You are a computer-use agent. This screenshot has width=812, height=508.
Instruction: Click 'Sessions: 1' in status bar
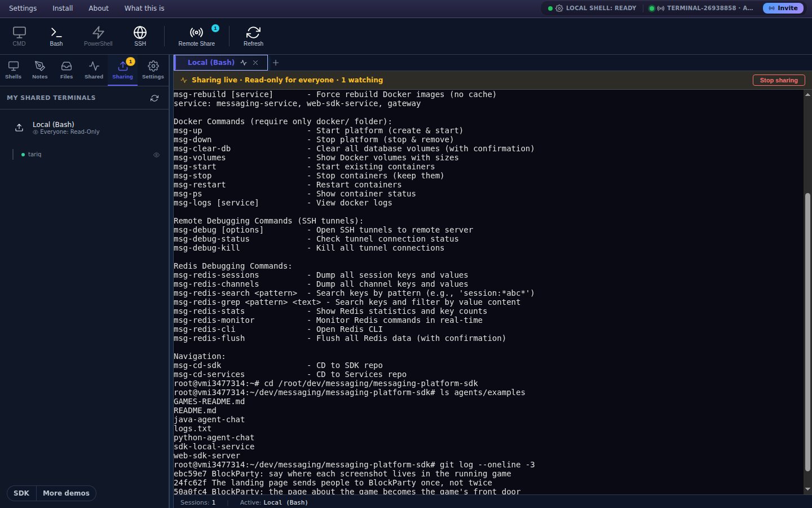point(198,502)
